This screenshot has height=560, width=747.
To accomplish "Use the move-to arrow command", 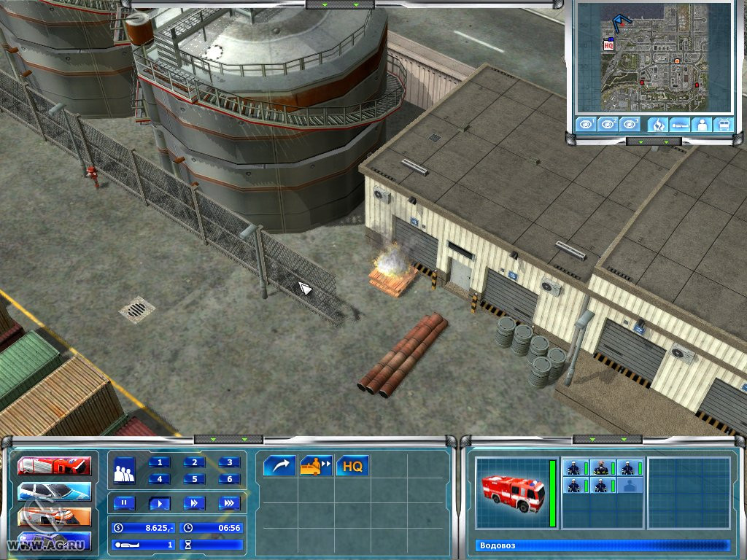I will pyautogui.click(x=279, y=465).
